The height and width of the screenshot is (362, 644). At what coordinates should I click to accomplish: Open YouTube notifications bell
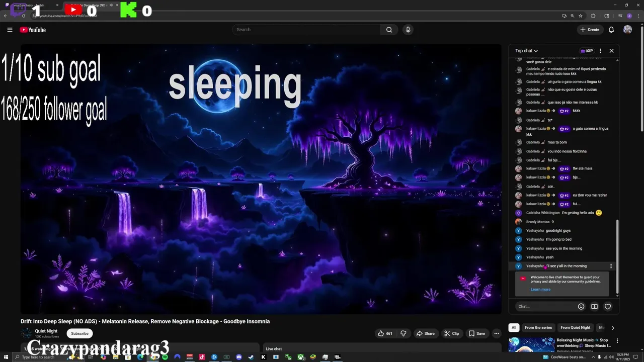coord(611,30)
